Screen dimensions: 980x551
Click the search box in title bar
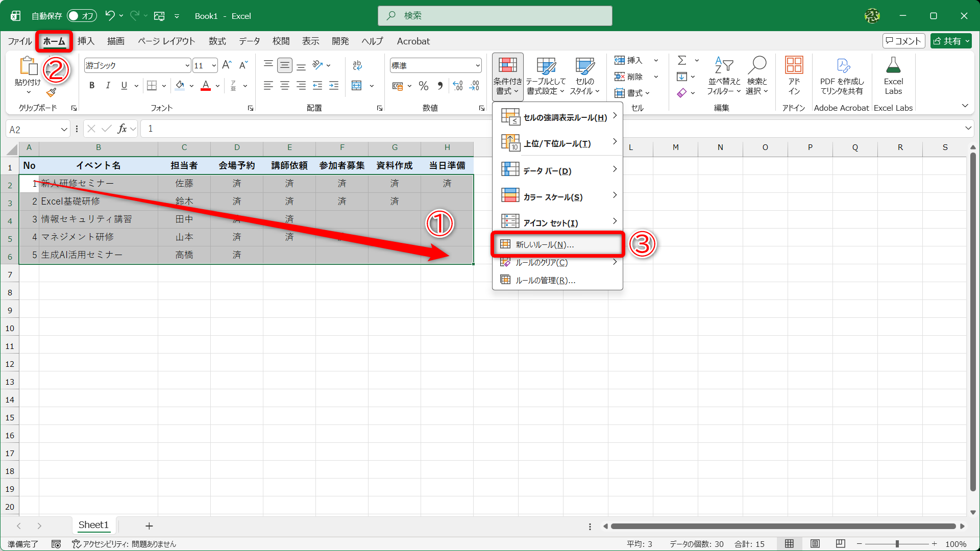pyautogui.click(x=495, y=16)
